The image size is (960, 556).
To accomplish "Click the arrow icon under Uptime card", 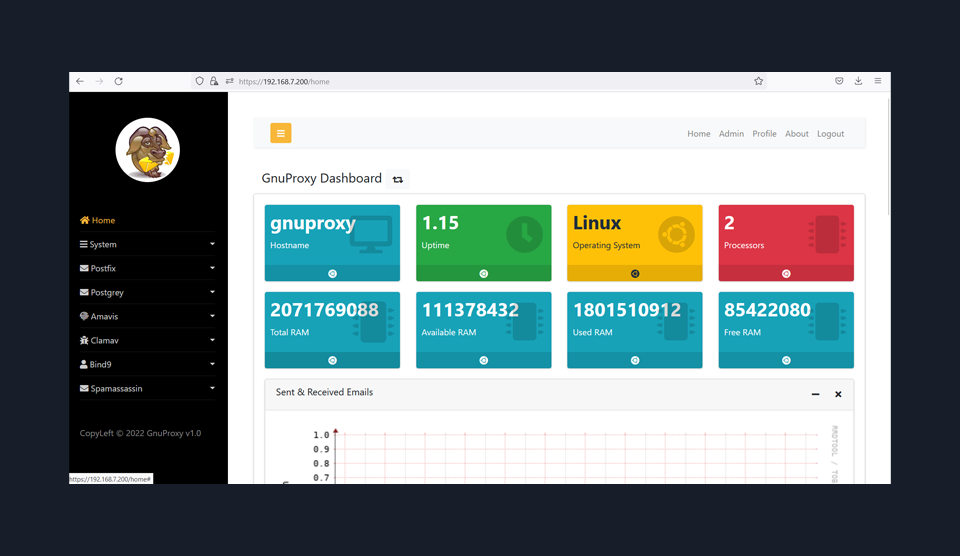I will point(483,273).
